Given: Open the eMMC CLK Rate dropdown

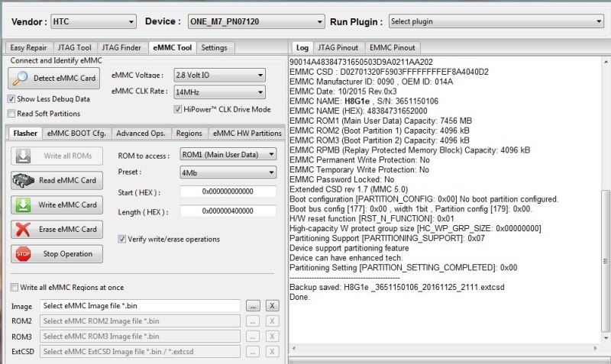Looking at the screenshot, I should [x=220, y=92].
